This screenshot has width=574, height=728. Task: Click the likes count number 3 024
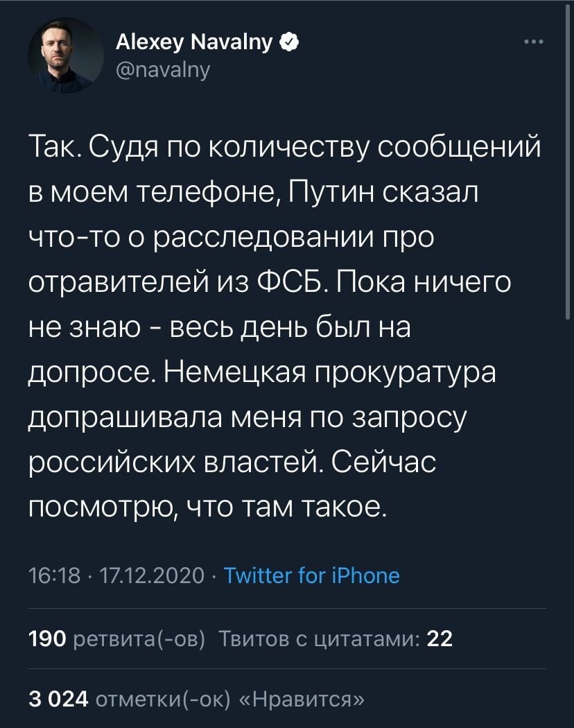(58, 699)
